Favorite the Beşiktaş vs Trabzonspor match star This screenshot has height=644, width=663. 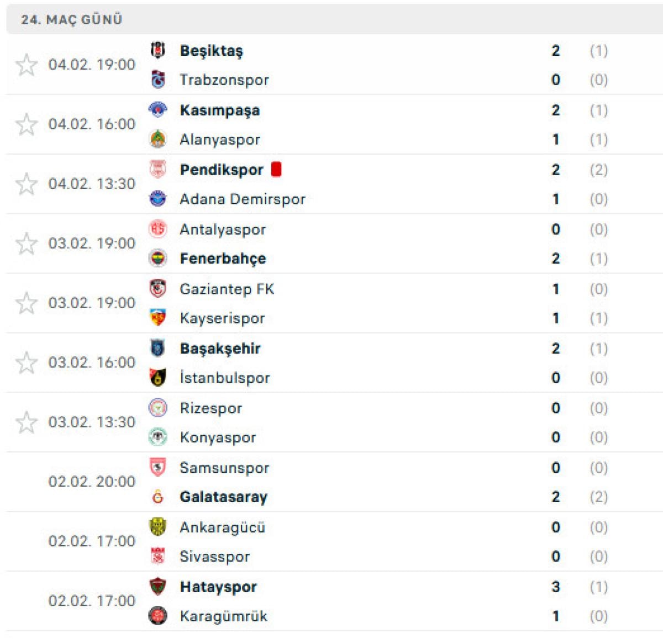coord(27,65)
